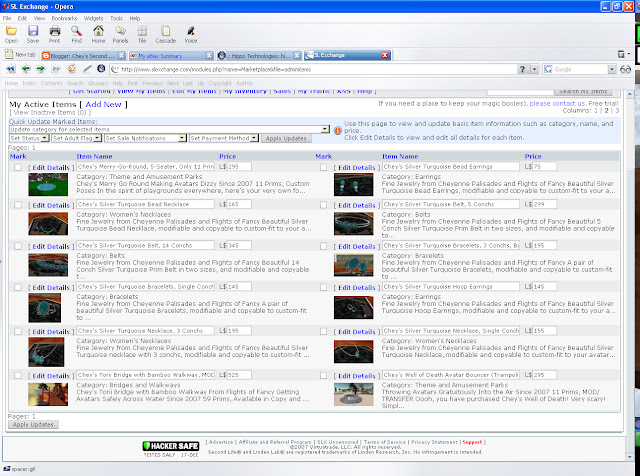Close the My eBay Summary tab
The width and height of the screenshot is (640, 476).
[x=209, y=56]
